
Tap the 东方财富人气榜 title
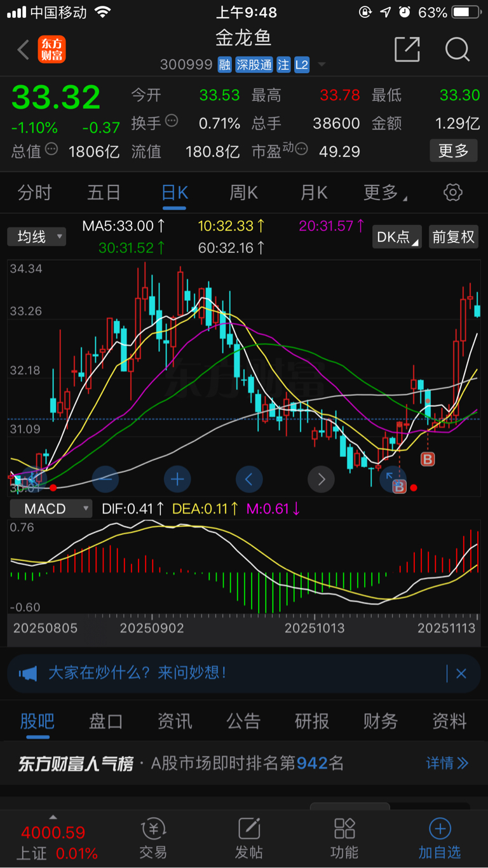(76, 763)
